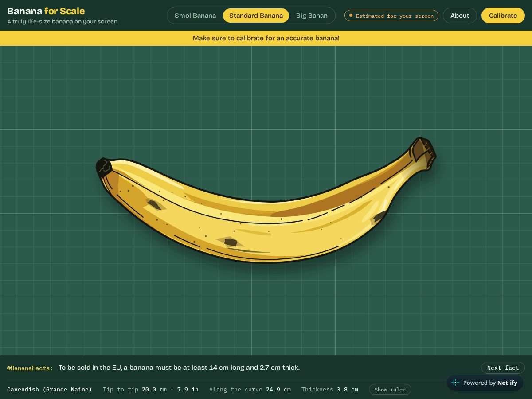Click the #BananaFacts label
Image resolution: width=532 pixels, height=399 pixels.
(30, 368)
